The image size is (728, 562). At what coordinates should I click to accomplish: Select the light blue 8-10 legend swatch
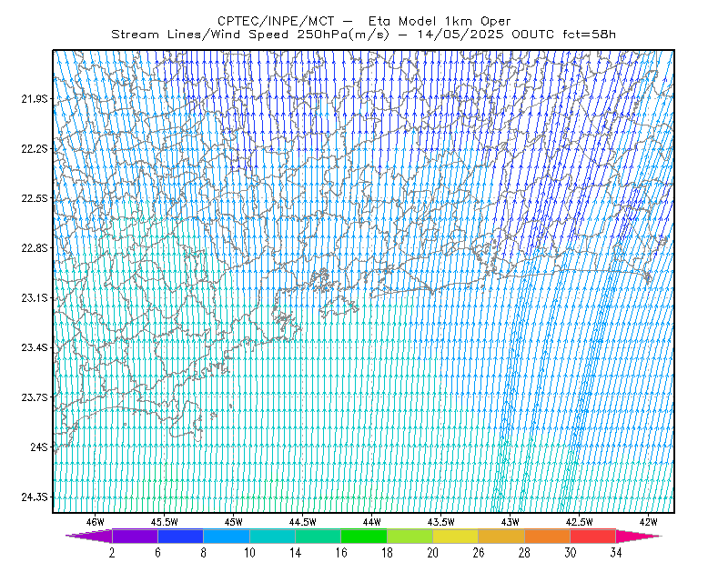pos(227,536)
